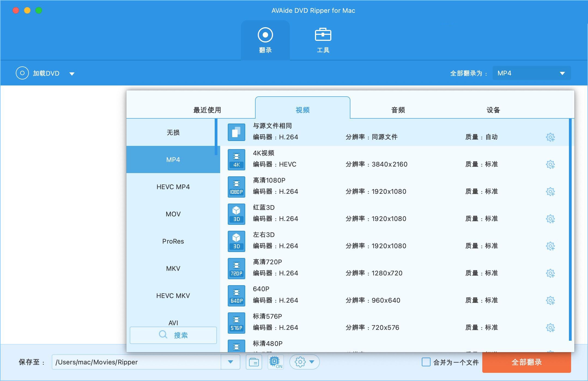Open settings gear for 高清720P preset
Screen dimensions: 588x381
click(x=550, y=273)
